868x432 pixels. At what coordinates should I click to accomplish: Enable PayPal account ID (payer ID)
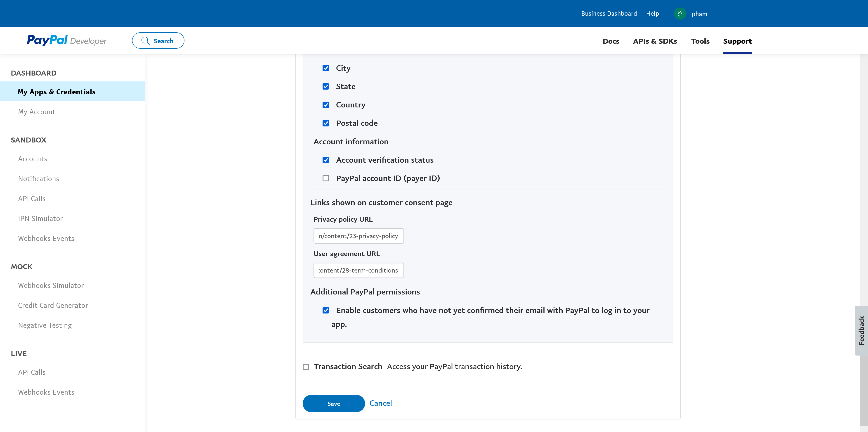pyautogui.click(x=325, y=178)
